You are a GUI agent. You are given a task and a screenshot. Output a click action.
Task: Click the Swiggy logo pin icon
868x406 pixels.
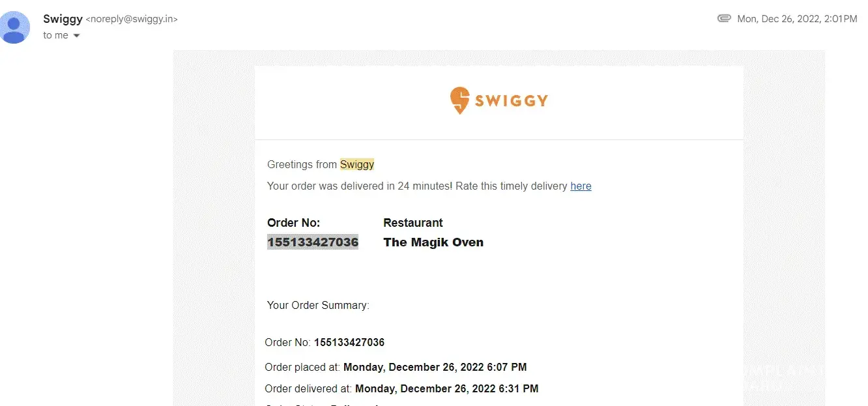click(459, 100)
